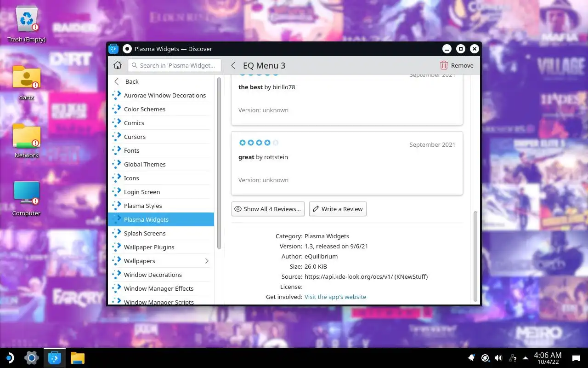
Task: Open the application launcher in taskbar
Action: pyautogui.click(x=9, y=357)
